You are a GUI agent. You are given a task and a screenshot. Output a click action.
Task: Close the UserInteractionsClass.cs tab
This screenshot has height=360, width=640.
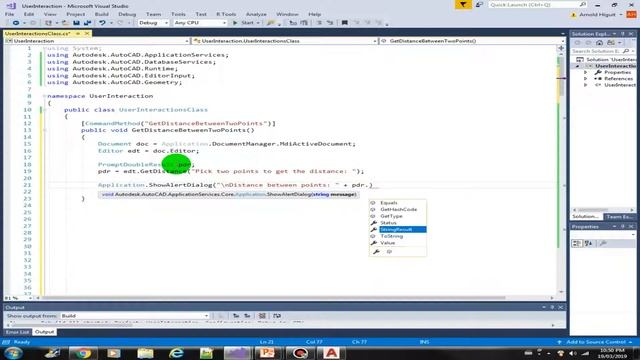click(87, 33)
